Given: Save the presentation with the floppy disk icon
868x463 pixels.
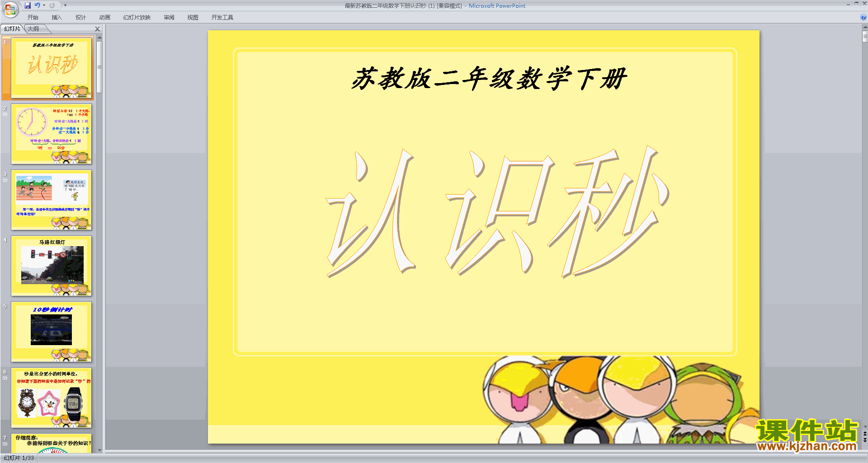Looking at the screenshot, I should tap(28, 5).
